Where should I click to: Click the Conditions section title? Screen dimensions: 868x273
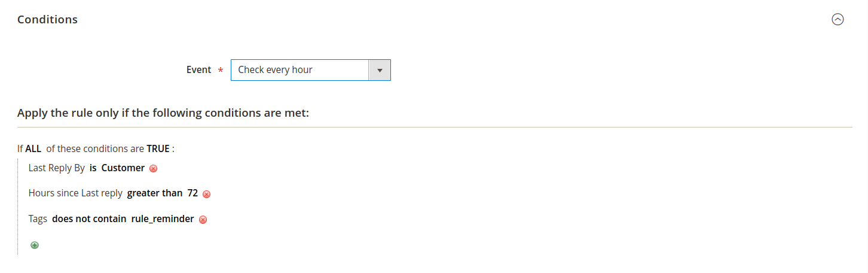pos(47,19)
